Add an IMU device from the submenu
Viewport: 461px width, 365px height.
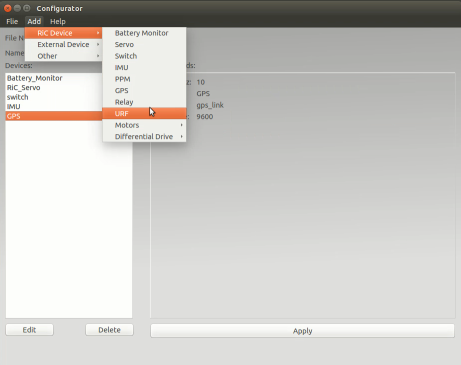point(144,67)
